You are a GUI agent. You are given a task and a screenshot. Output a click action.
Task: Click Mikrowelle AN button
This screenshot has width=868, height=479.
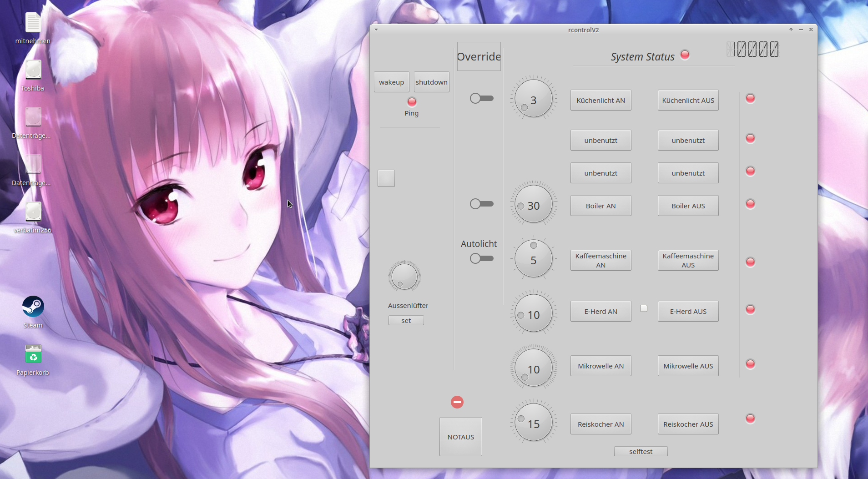(601, 366)
